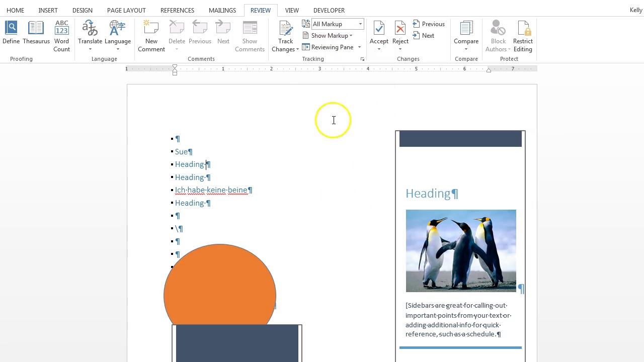Click Block Authors icon
The width and height of the screenshot is (644, 362).
click(498, 28)
